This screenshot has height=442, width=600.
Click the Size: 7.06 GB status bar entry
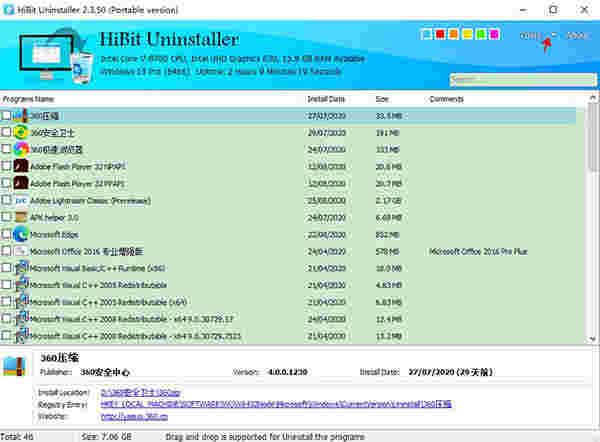point(106,437)
